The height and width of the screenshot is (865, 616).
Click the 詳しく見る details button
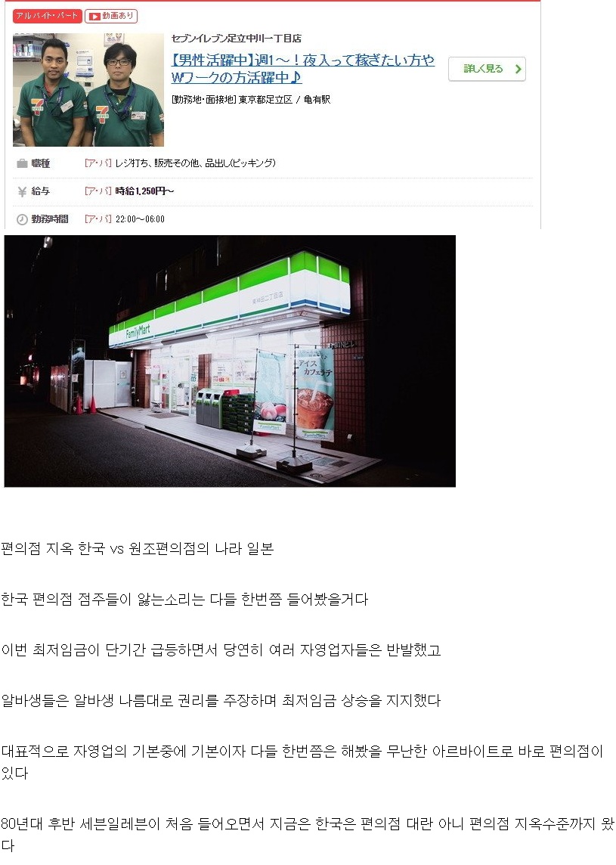pos(487,69)
